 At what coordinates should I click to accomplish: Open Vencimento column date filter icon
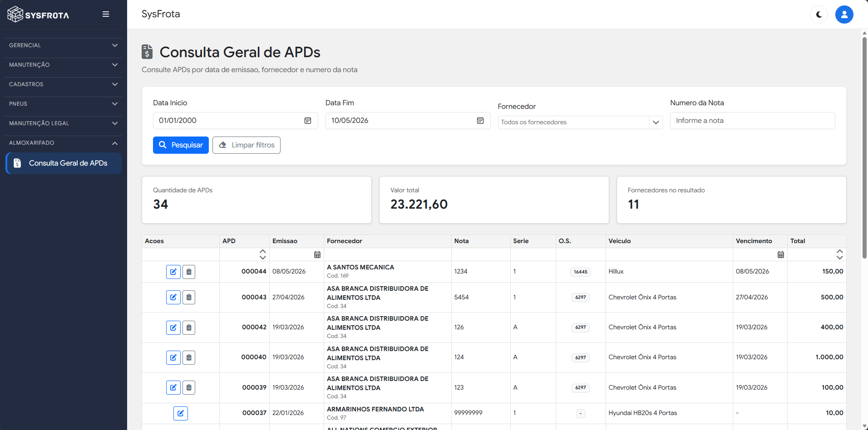coord(781,255)
